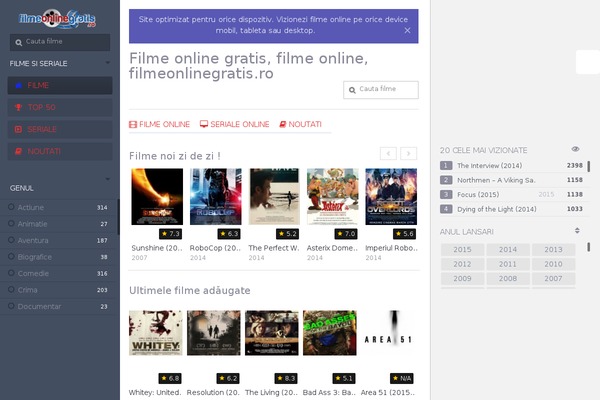Click the magnifier icon in main search box
600x400 pixels.
click(352, 90)
